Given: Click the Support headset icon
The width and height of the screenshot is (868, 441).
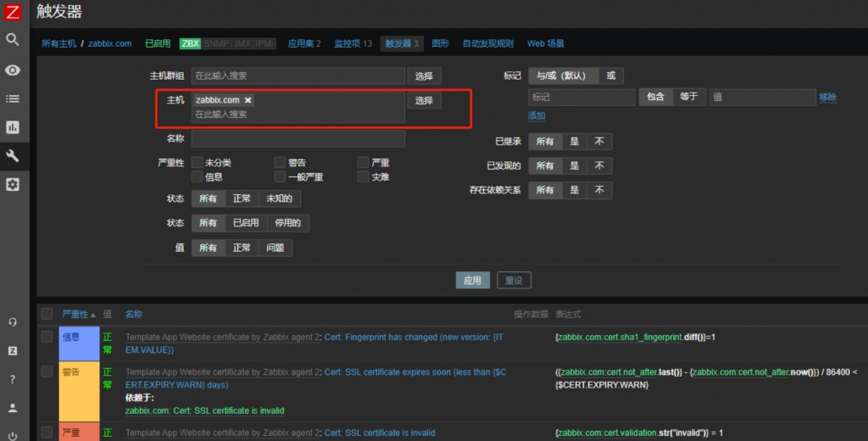Looking at the screenshot, I should pos(12,322).
